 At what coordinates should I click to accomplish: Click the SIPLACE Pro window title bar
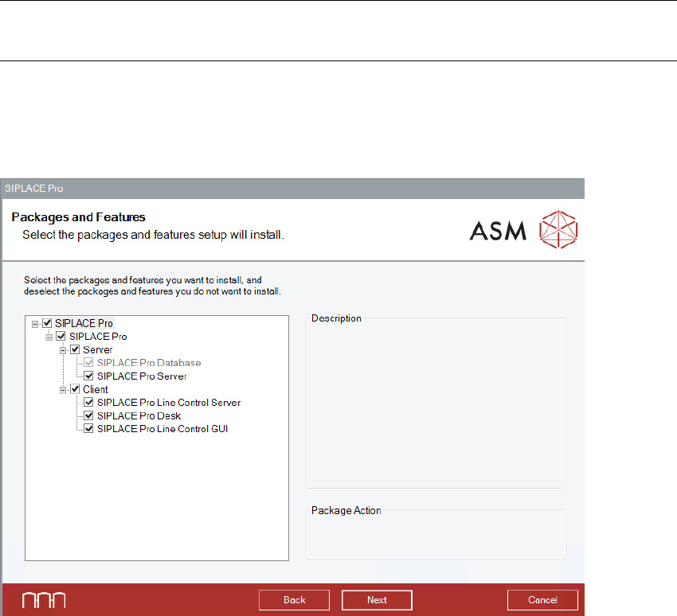(293, 189)
